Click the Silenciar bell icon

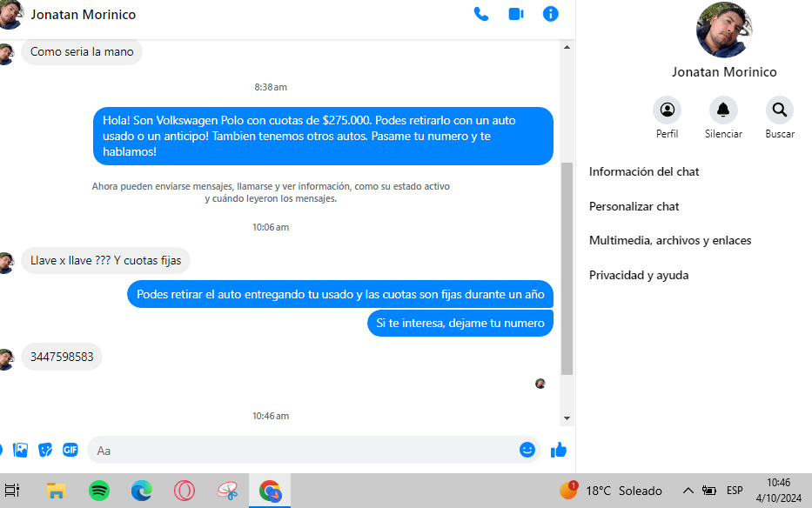tap(723, 110)
